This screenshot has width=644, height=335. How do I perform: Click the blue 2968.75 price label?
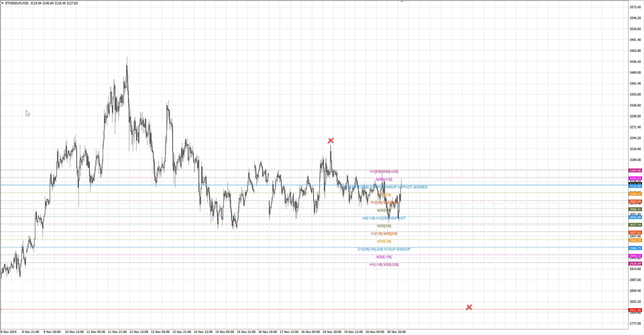click(x=635, y=248)
